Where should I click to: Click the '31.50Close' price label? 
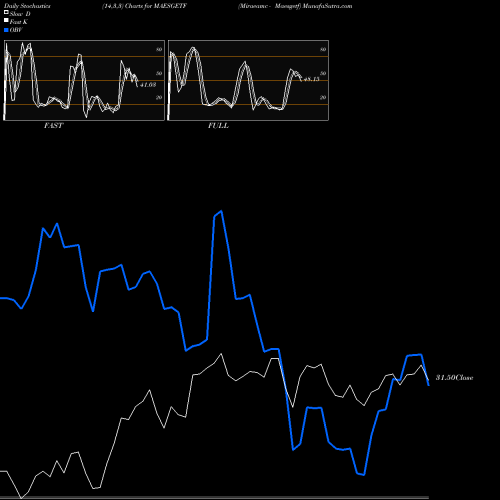click(455, 378)
